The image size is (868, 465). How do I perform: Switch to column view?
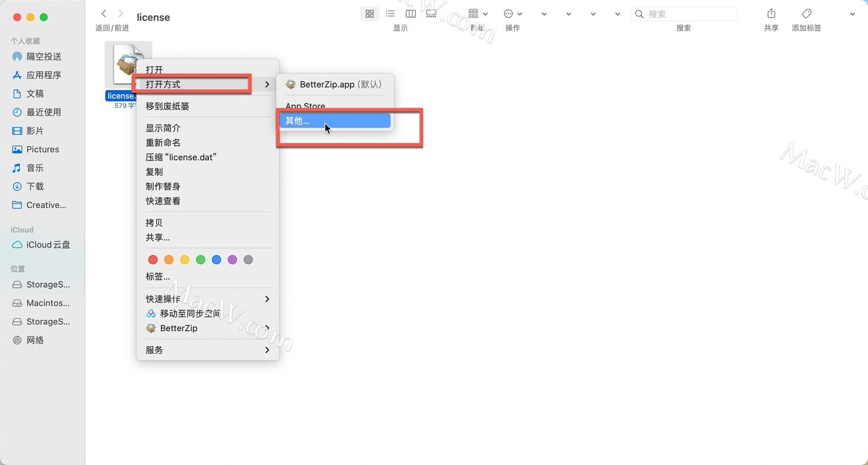pyautogui.click(x=411, y=14)
